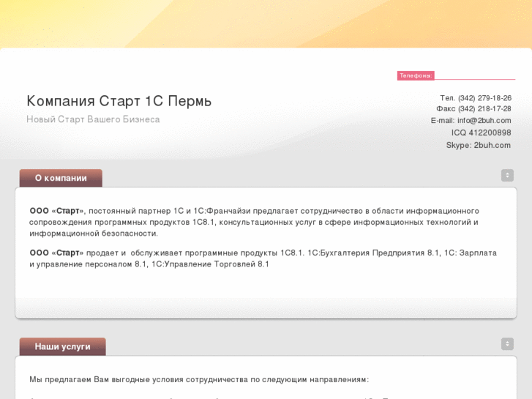Click the Компания Старт 1С Пермь title

(119, 101)
